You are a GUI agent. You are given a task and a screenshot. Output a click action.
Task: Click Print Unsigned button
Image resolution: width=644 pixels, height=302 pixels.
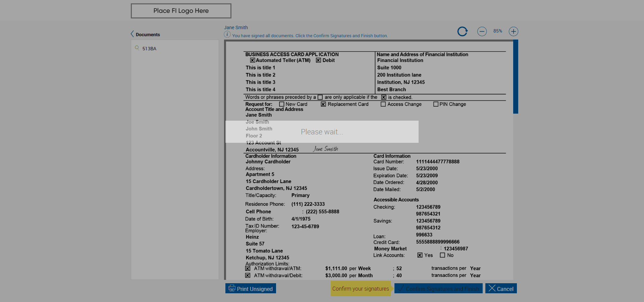251,288
